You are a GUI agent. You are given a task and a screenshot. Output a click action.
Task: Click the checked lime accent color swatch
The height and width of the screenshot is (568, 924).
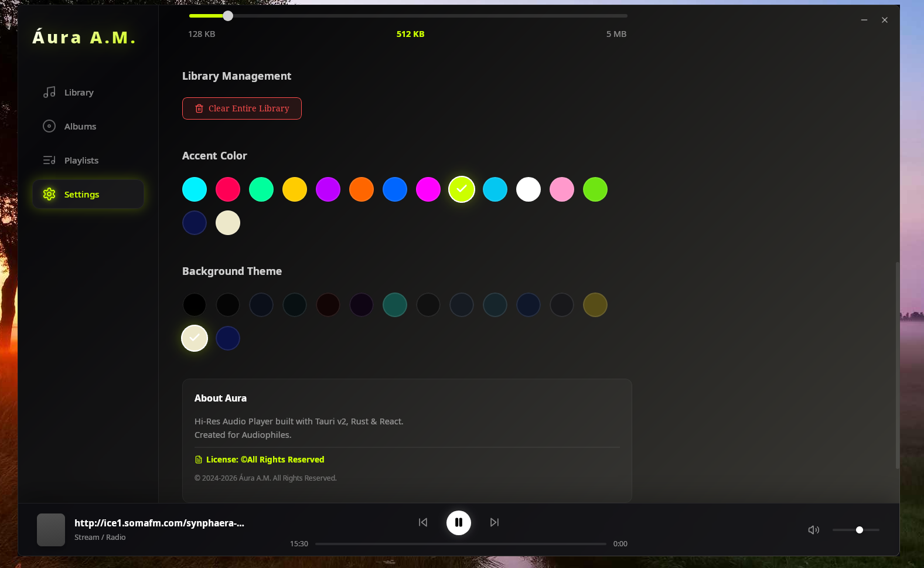click(x=462, y=189)
